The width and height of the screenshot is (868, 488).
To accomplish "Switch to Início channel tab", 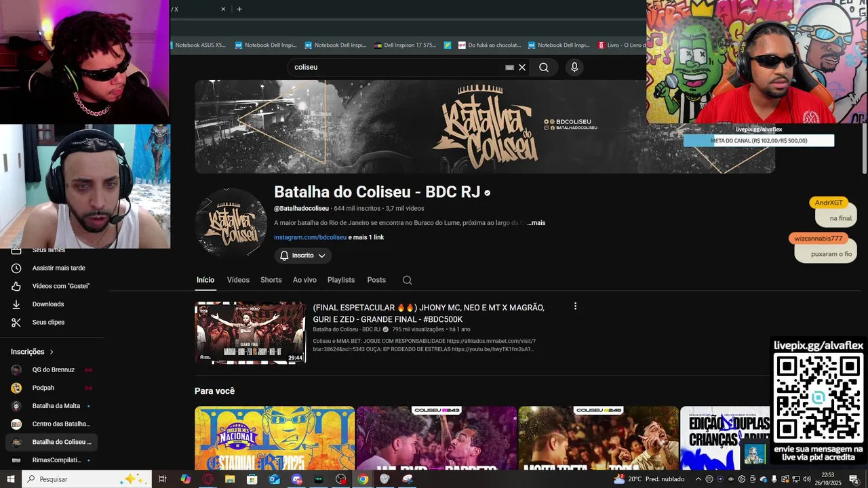I will click(x=205, y=280).
